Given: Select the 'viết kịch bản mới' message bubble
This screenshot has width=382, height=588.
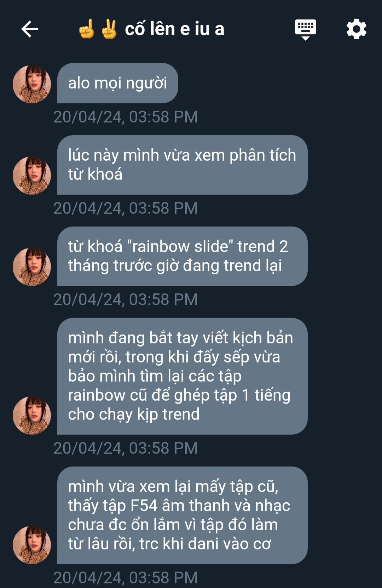Looking at the screenshot, I should pyautogui.click(x=182, y=376).
